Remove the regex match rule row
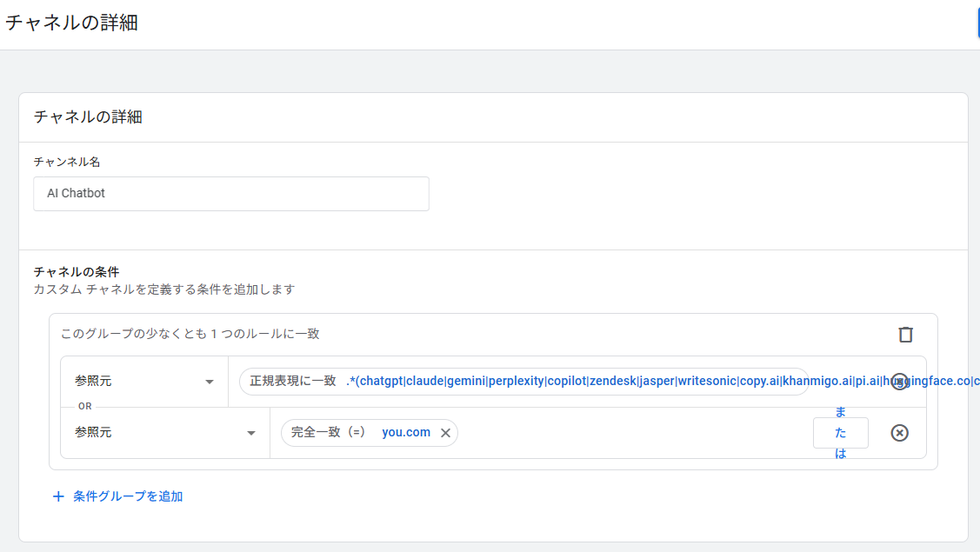Image resolution: width=980 pixels, height=552 pixels. click(x=899, y=382)
